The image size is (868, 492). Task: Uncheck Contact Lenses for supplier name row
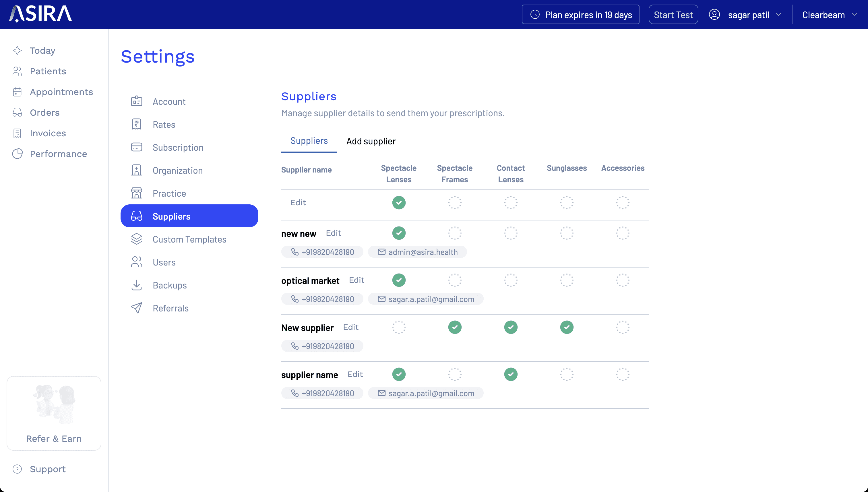tap(511, 374)
